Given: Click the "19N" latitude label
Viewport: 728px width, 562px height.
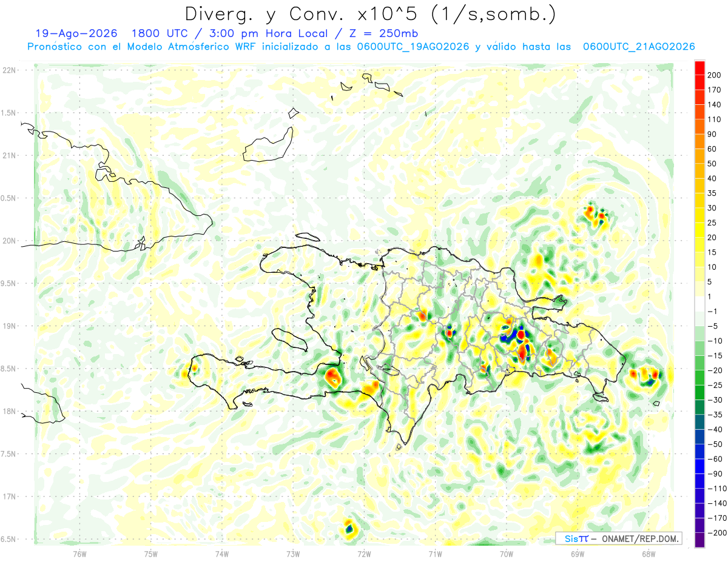Looking at the screenshot, I should point(8,326).
